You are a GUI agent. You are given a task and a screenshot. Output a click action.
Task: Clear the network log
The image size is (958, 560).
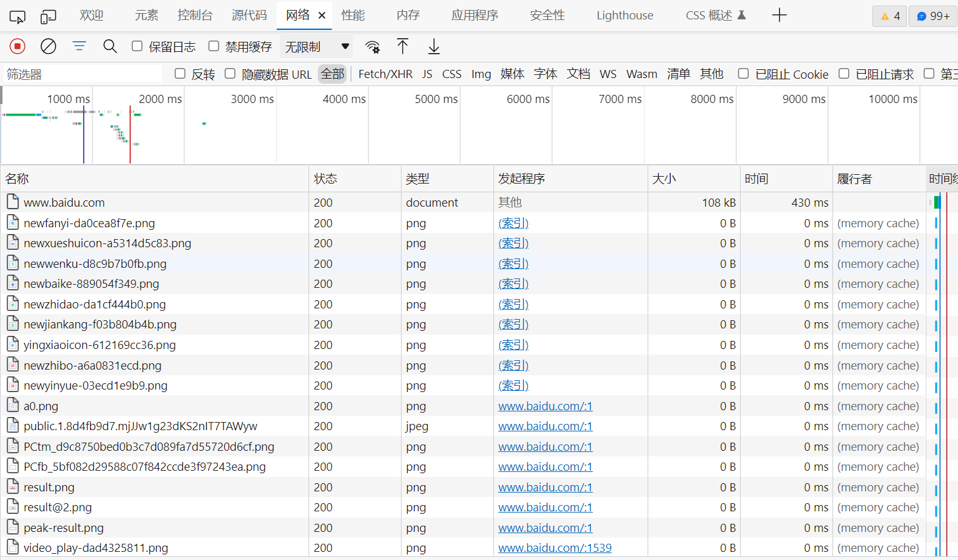48,46
